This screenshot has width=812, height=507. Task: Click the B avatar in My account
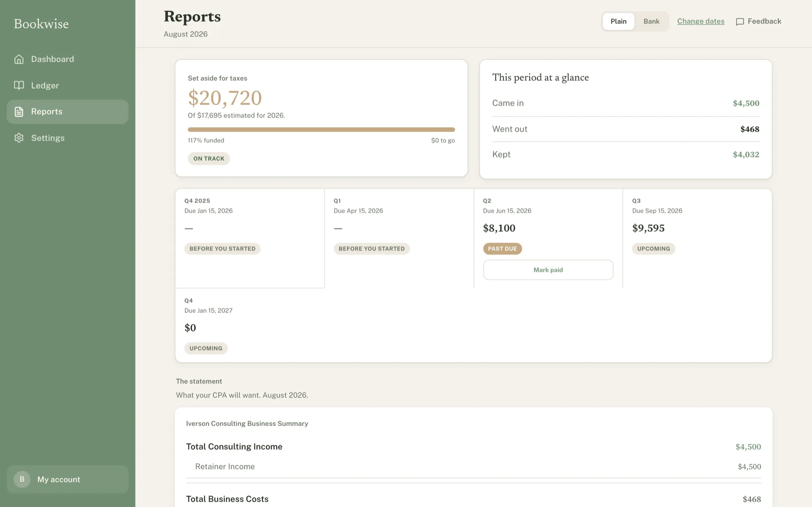(x=22, y=479)
